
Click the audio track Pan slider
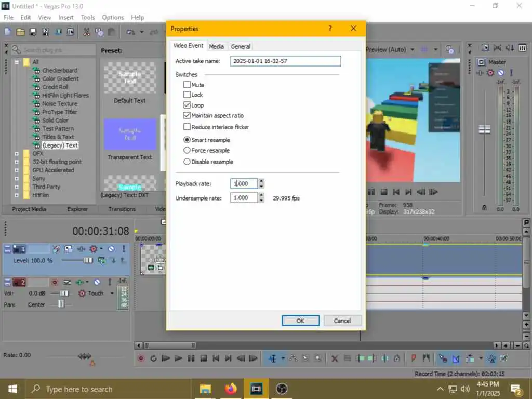61,304
